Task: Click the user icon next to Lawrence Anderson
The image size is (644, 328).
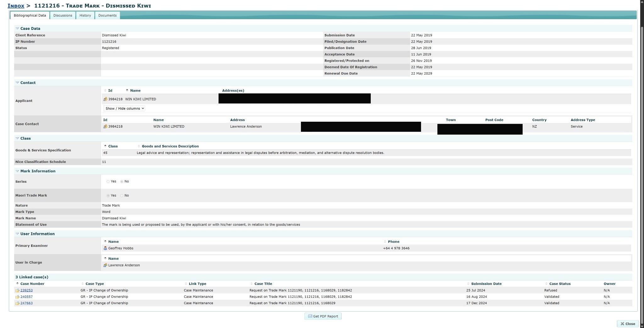Action: coord(106,265)
